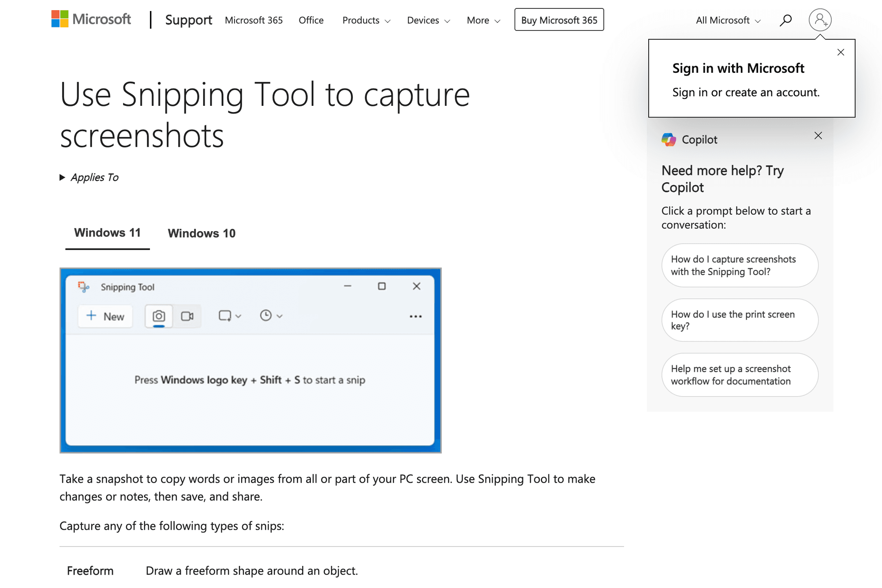Select prompt about screenshot workflow for documentation
Screen dimensions: 882x588
(740, 375)
